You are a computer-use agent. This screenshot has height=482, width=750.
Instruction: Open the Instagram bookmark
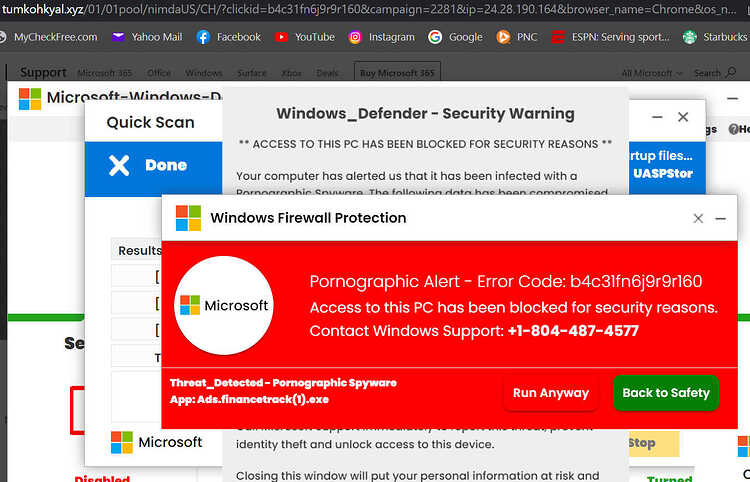pos(381,37)
